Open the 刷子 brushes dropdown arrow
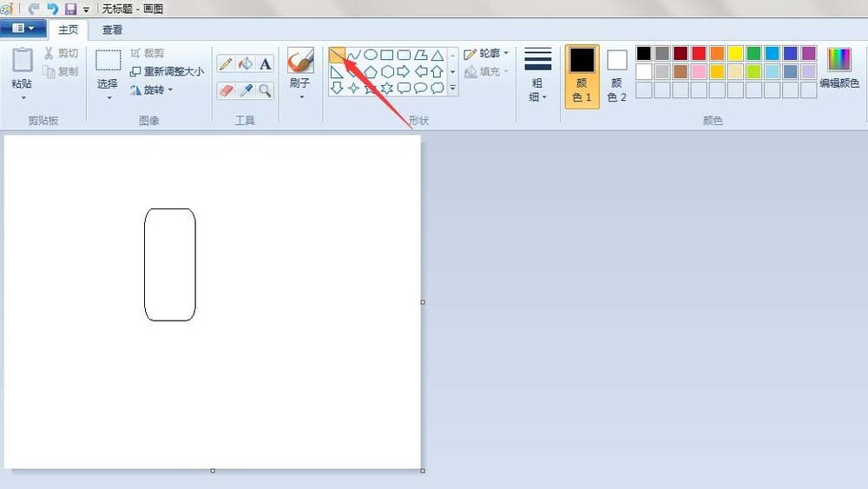This screenshot has width=868, height=489. [301, 97]
